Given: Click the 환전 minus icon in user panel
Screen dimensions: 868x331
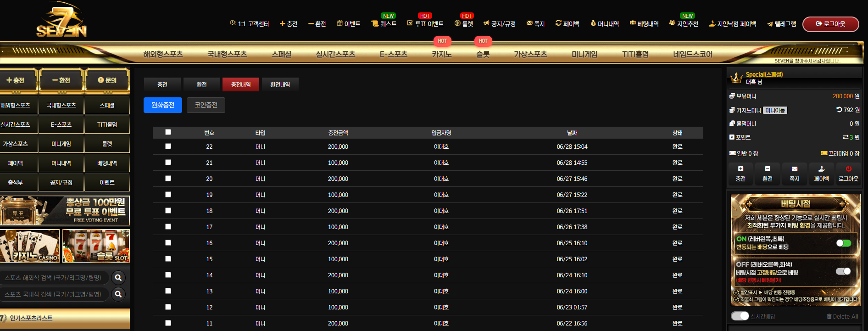Looking at the screenshot, I should click(x=768, y=169).
